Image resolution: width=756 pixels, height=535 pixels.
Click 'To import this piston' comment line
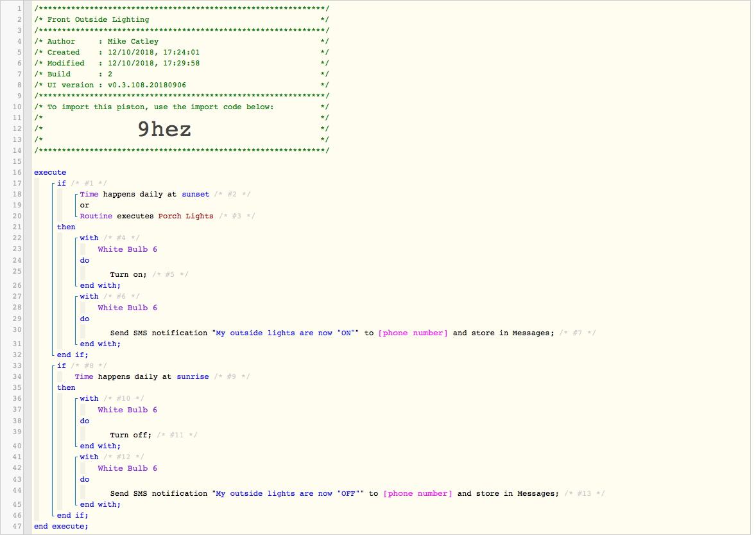pos(182,107)
